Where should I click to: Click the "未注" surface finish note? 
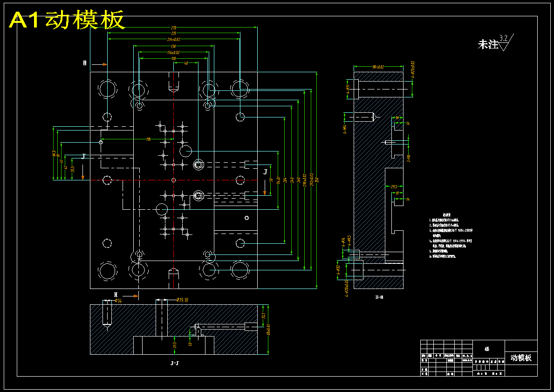pos(488,45)
